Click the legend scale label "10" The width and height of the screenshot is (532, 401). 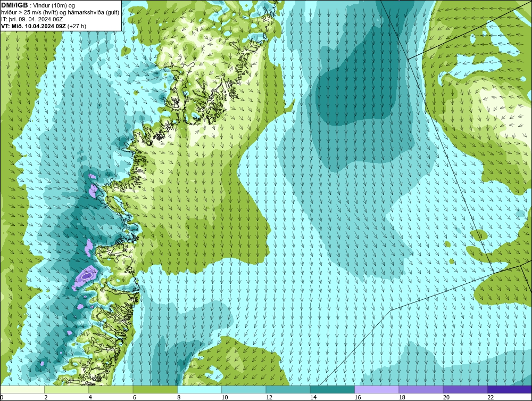pyautogui.click(x=225, y=398)
